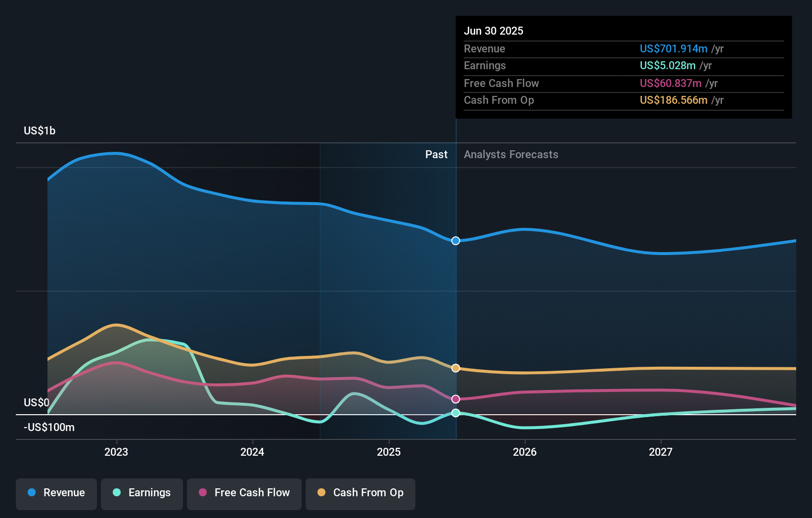Select the Cash From Op data point marker
This screenshot has height=518, width=812.
coord(456,368)
